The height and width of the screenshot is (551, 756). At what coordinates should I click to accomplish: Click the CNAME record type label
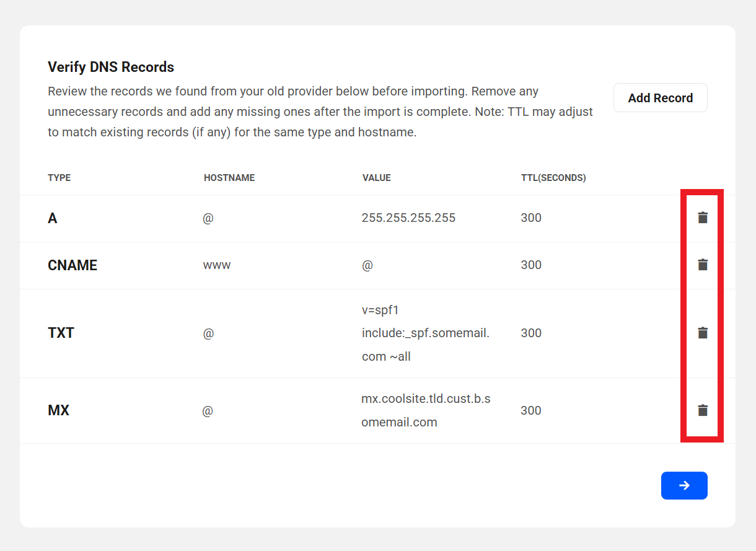[73, 265]
